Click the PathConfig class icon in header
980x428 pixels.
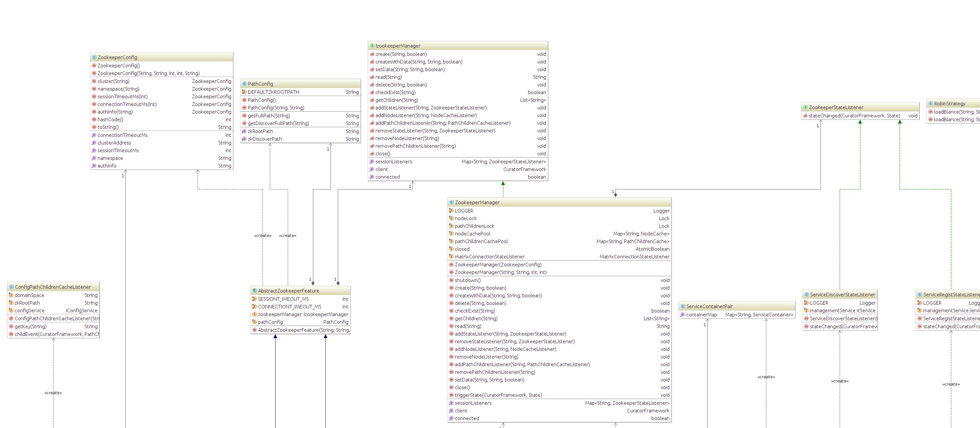point(245,84)
